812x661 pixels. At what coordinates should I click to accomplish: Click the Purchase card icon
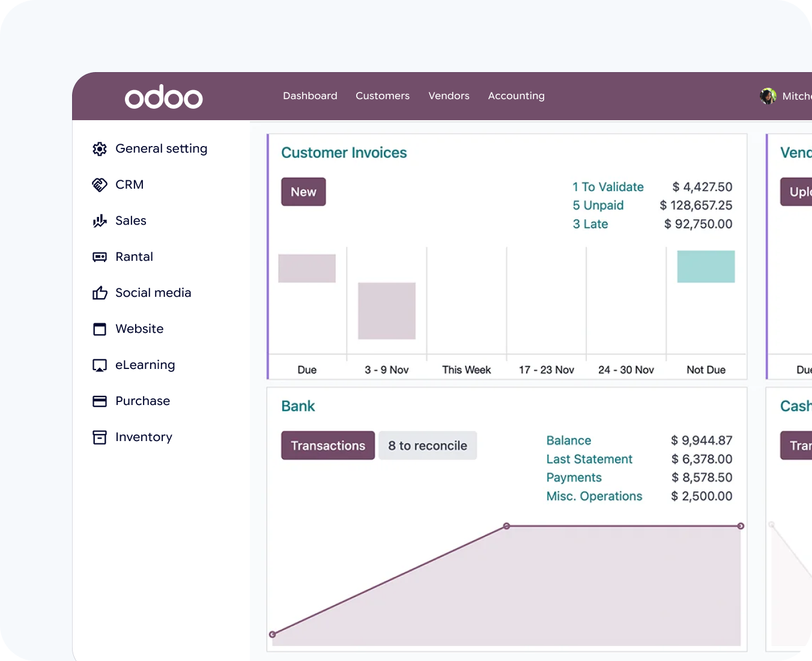tap(100, 401)
